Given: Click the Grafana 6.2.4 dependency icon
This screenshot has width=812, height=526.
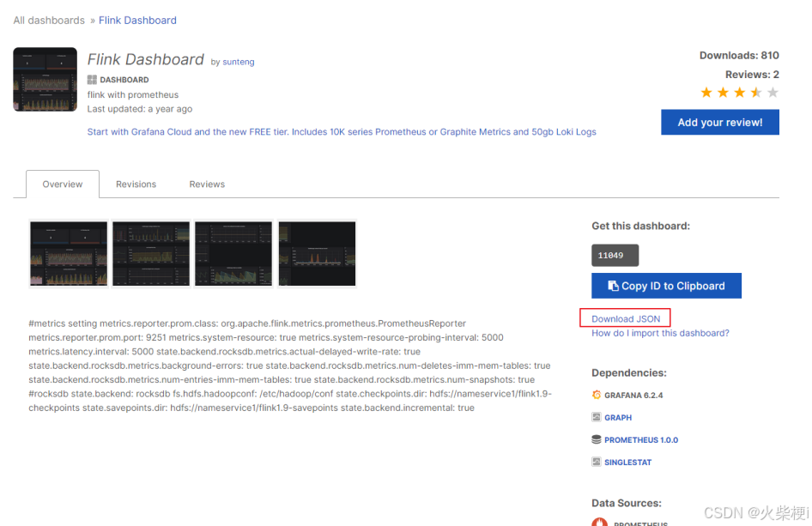Looking at the screenshot, I should pyautogui.click(x=596, y=395).
